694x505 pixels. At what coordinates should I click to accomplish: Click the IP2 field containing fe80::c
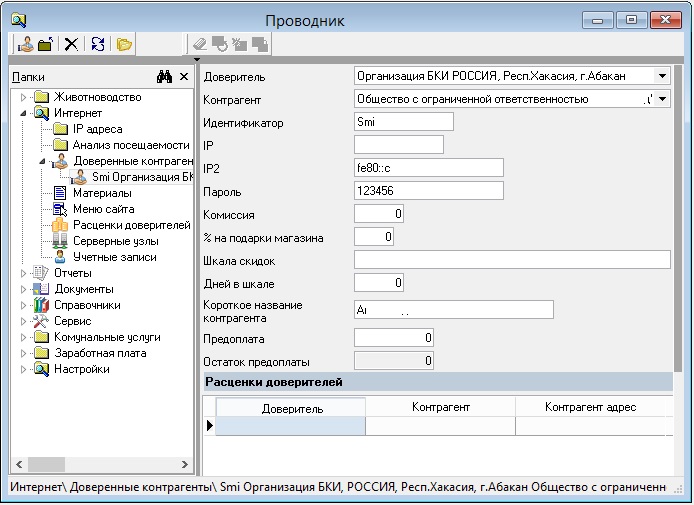(428, 168)
